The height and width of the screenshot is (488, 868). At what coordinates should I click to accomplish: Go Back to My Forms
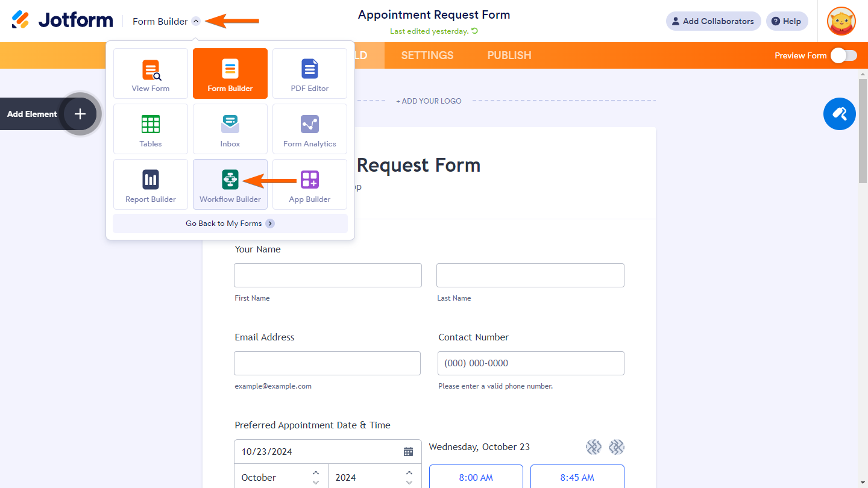pos(230,224)
